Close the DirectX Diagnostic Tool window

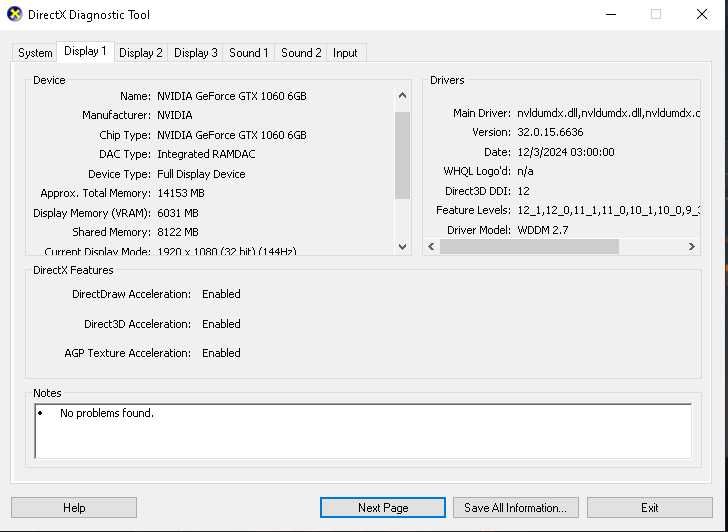[x=702, y=14]
